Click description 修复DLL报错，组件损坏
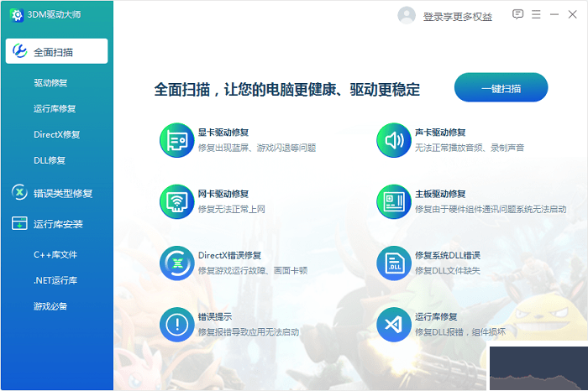This screenshot has height=391, width=588. coord(460,332)
